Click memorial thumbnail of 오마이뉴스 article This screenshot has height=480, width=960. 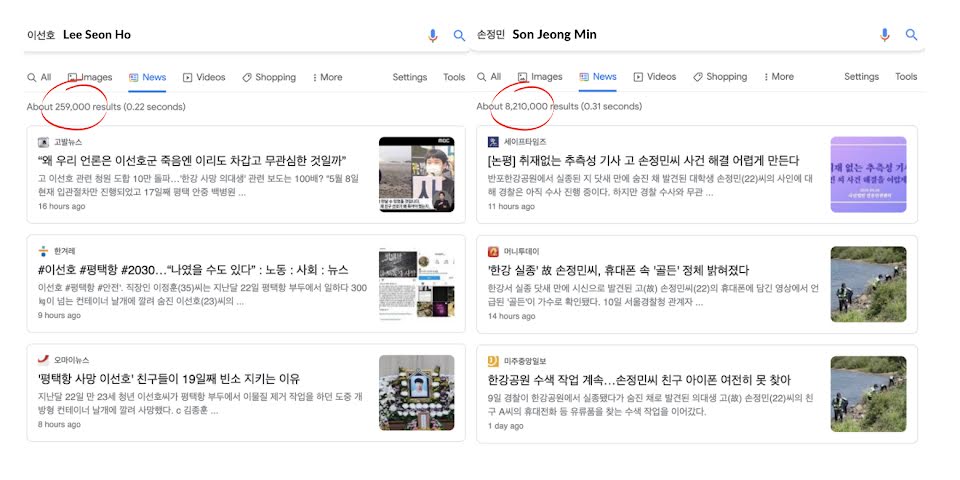click(x=416, y=392)
